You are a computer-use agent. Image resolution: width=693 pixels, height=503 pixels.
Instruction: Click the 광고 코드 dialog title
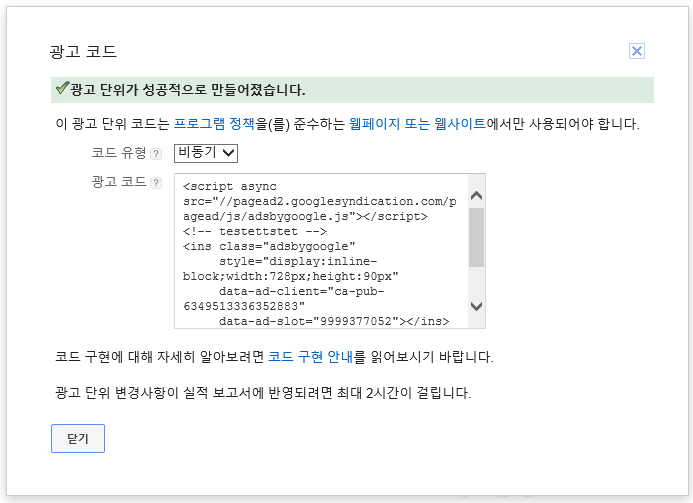point(83,52)
